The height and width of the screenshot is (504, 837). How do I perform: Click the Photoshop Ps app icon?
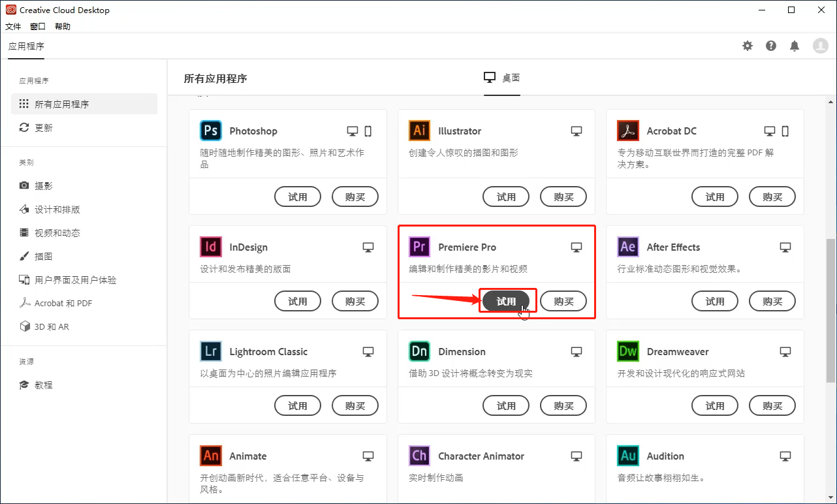click(211, 131)
